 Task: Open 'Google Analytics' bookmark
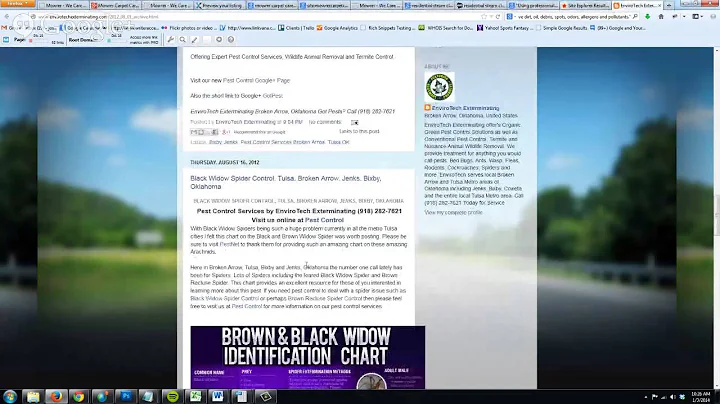(x=337, y=28)
